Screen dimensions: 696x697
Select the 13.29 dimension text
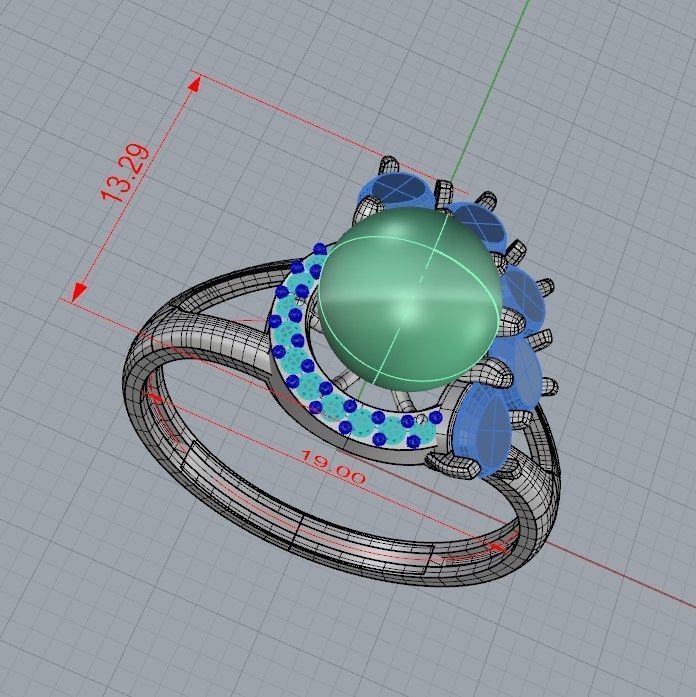click(124, 172)
